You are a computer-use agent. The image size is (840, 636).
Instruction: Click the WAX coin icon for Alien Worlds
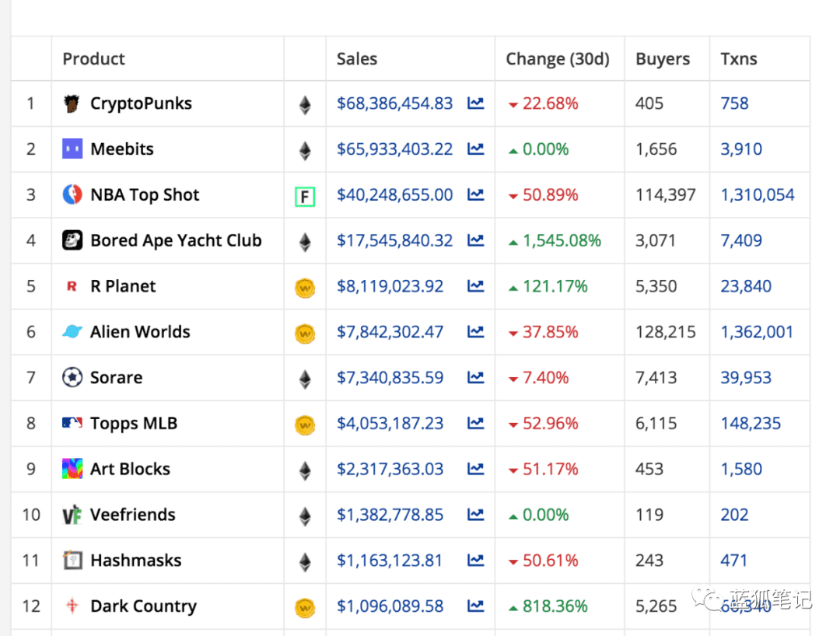pos(305,334)
